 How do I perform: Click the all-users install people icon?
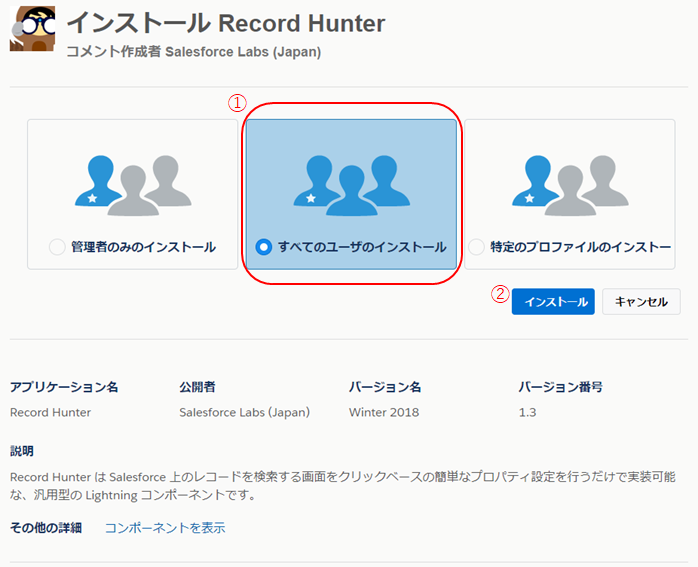352,186
